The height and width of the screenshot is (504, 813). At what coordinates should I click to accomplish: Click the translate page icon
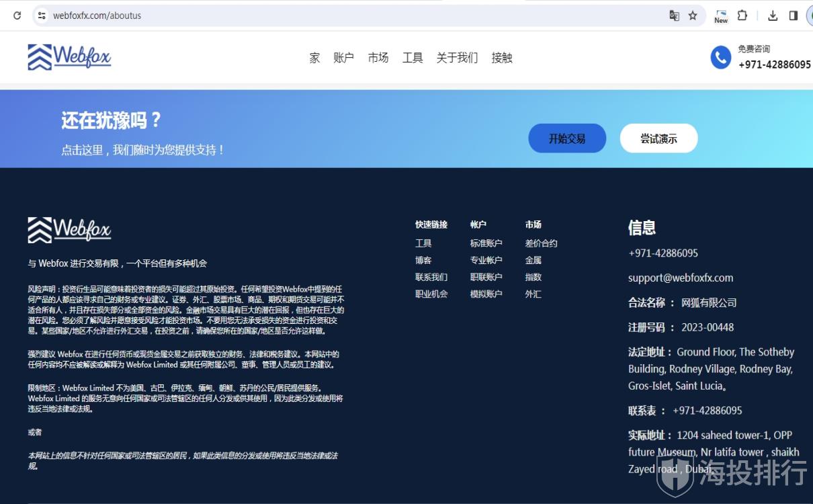[x=674, y=15]
